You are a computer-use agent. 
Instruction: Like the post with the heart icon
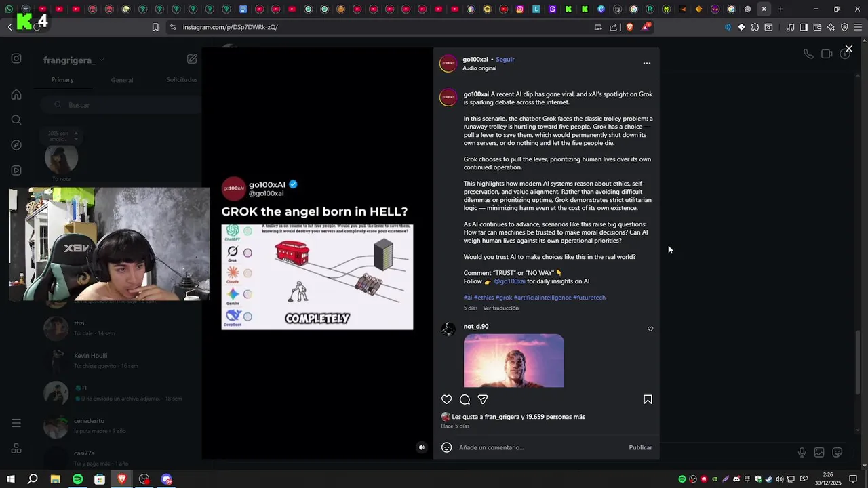click(x=446, y=400)
